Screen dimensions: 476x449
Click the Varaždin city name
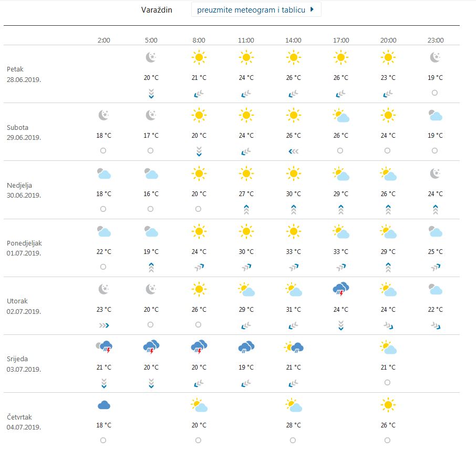(156, 9)
